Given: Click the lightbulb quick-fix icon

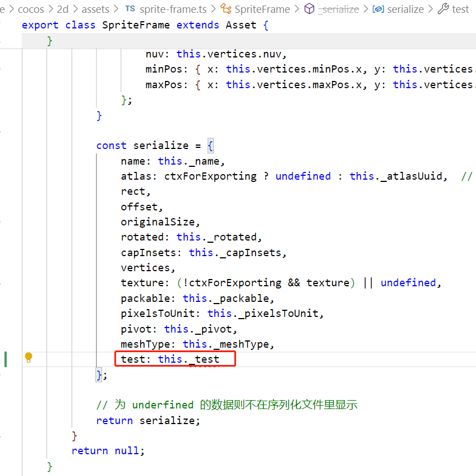Looking at the screenshot, I should pos(28,358).
